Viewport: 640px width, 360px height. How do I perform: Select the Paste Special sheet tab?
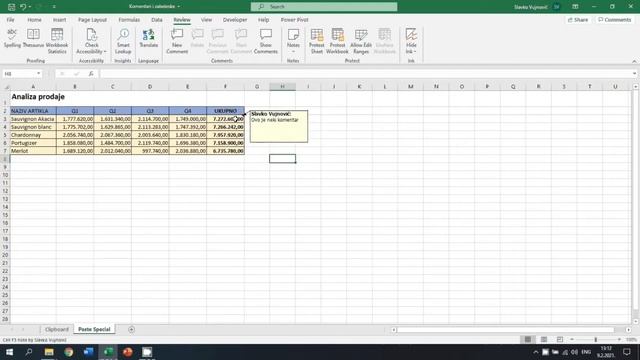coord(94,329)
